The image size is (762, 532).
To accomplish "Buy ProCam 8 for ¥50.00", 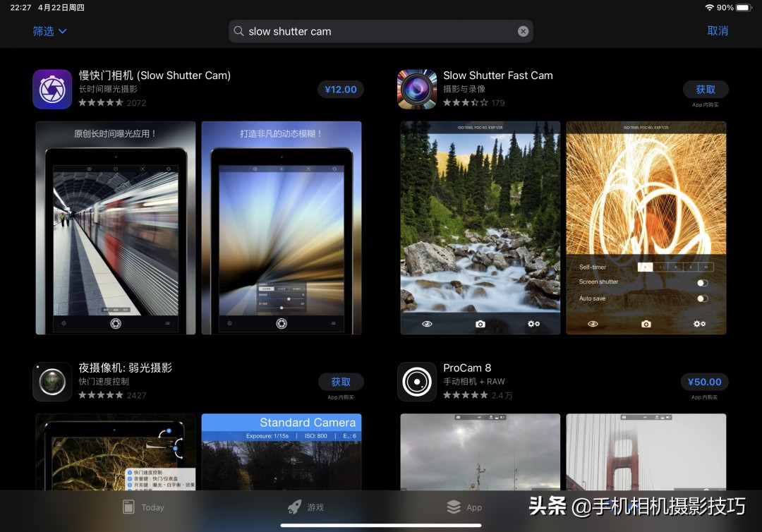I will [x=705, y=382].
